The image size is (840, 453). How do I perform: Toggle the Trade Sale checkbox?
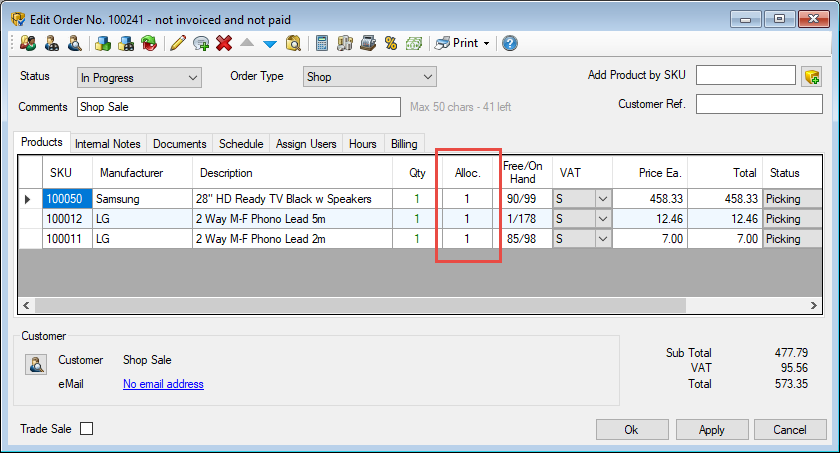[x=86, y=429]
